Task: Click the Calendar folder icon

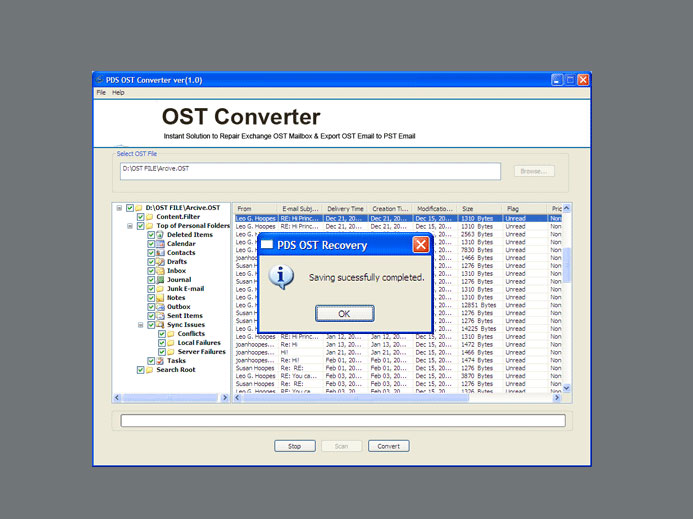Action: pos(160,244)
